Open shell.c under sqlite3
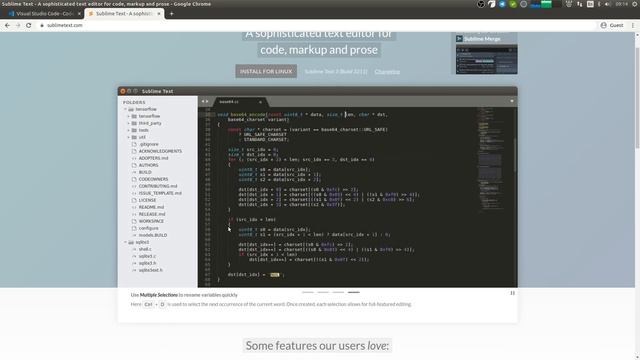Viewport: 640px width, 360px height. click(145, 249)
